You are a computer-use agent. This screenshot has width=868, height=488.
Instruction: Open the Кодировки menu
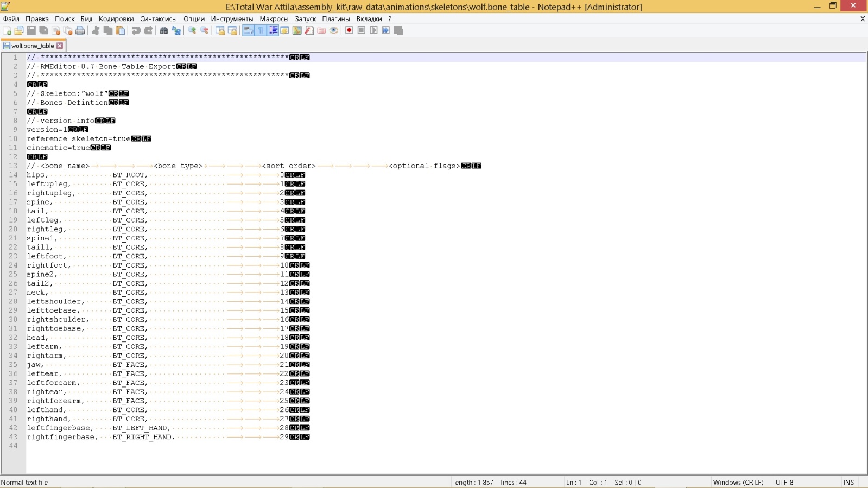(116, 18)
